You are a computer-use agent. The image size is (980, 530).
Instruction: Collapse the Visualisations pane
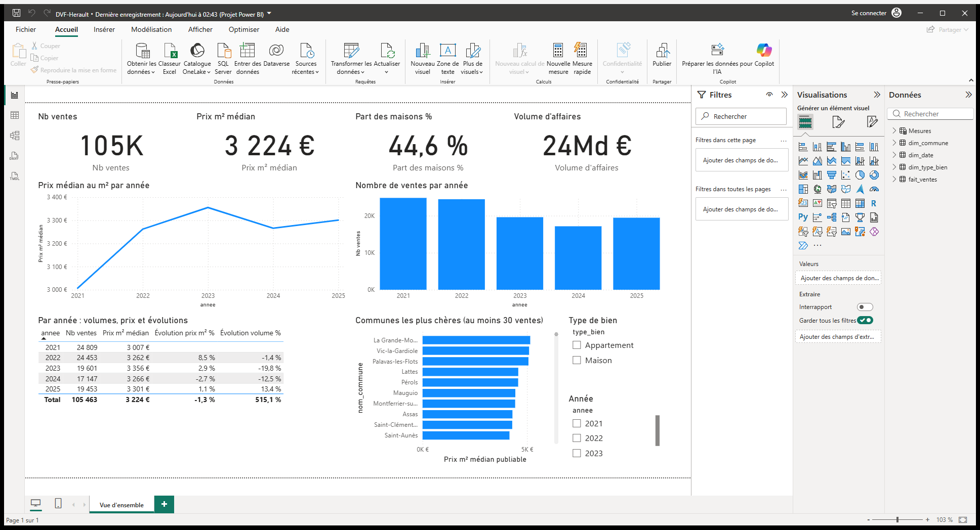coord(877,95)
